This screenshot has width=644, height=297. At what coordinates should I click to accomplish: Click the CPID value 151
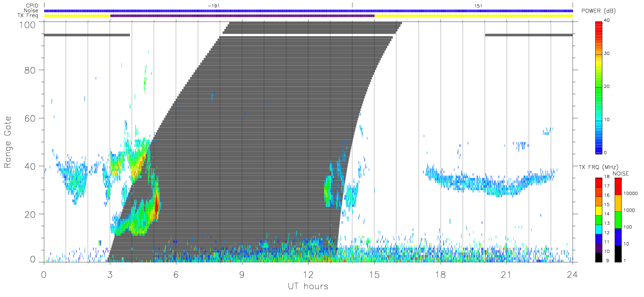pos(478,5)
